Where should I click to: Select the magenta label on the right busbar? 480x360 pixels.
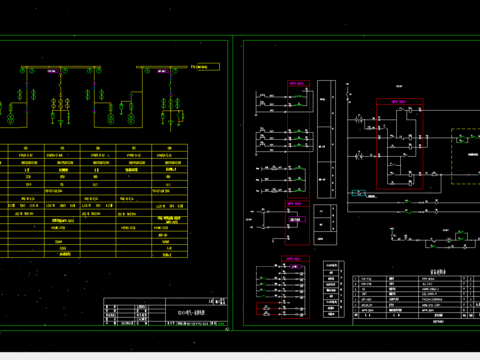(163, 71)
